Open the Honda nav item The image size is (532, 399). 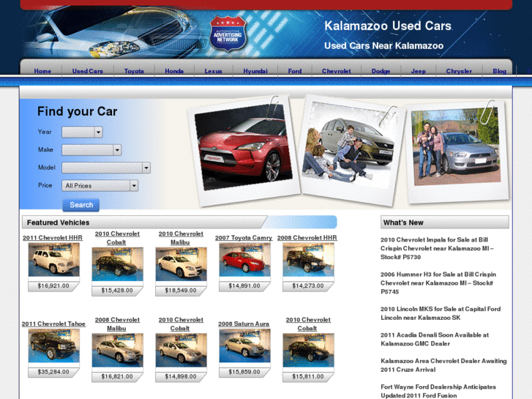coord(174,71)
